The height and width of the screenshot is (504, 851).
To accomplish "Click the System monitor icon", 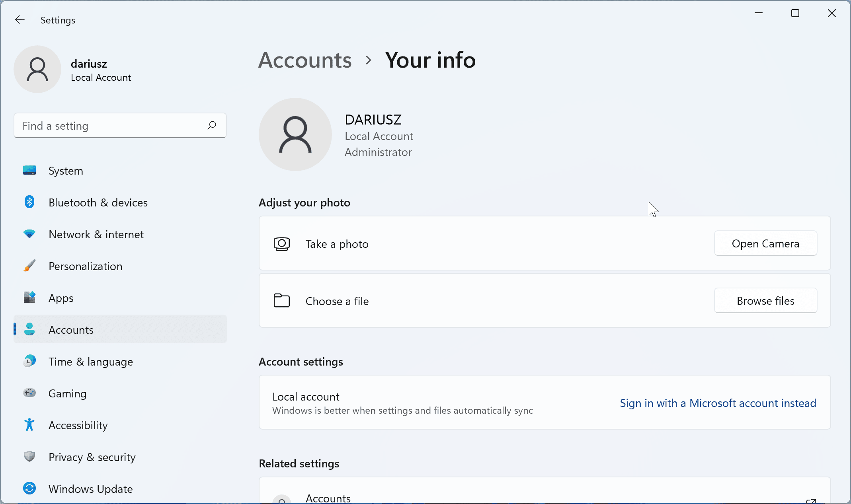I will tap(29, 170).
